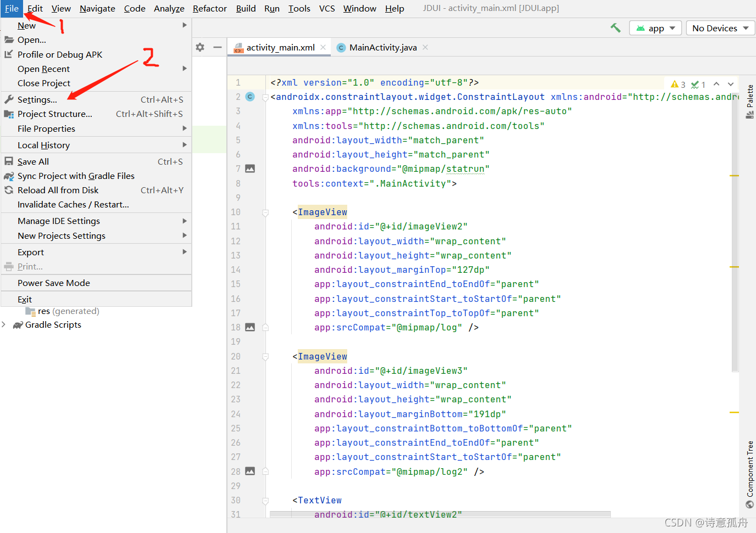Click the project panel gear settings icon
This screenshot has height=533, width=756.
tap(200, 47)
